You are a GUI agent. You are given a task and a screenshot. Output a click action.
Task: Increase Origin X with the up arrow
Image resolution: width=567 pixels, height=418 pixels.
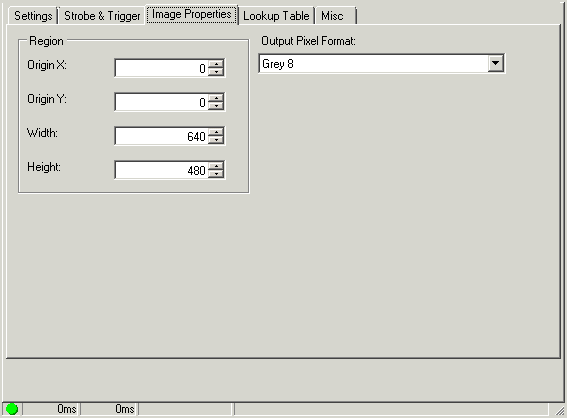click(216, 64)
